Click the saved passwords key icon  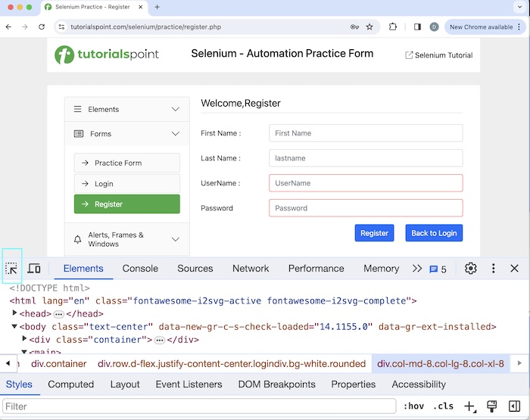click(x=354, y=26)
